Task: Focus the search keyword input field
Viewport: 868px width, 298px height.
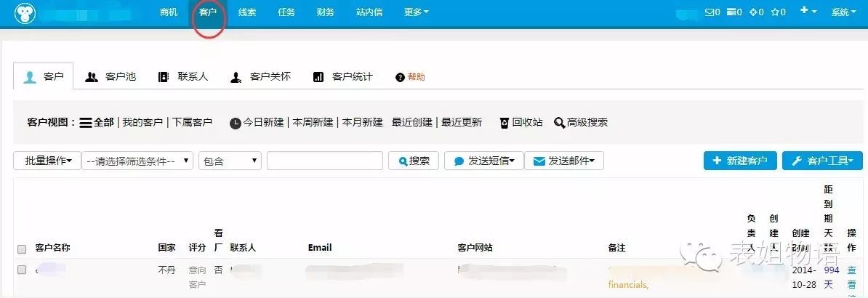Action: tap(325, 161)
